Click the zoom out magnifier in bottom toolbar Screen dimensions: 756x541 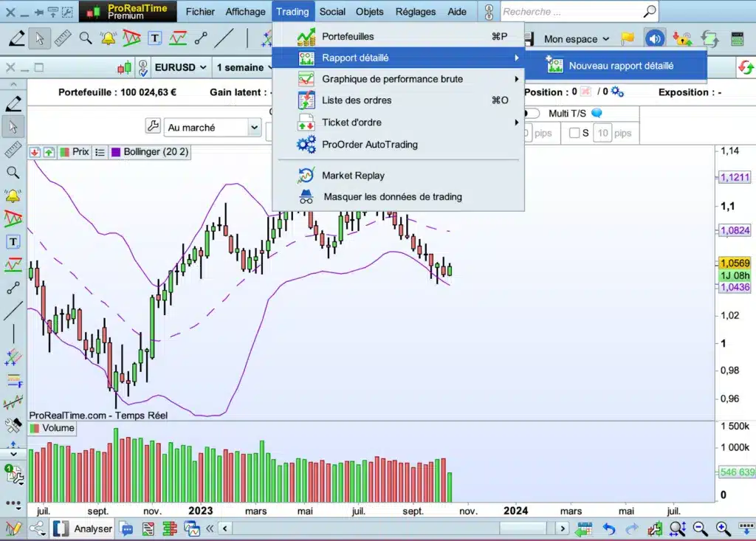(701, 528)
